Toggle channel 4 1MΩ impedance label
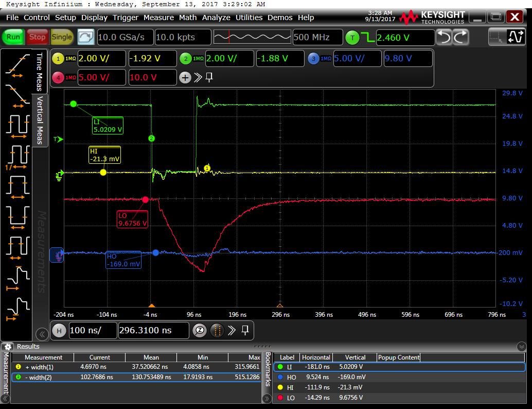The width and height of the screenshot is (532, 409). pos(70,78)
